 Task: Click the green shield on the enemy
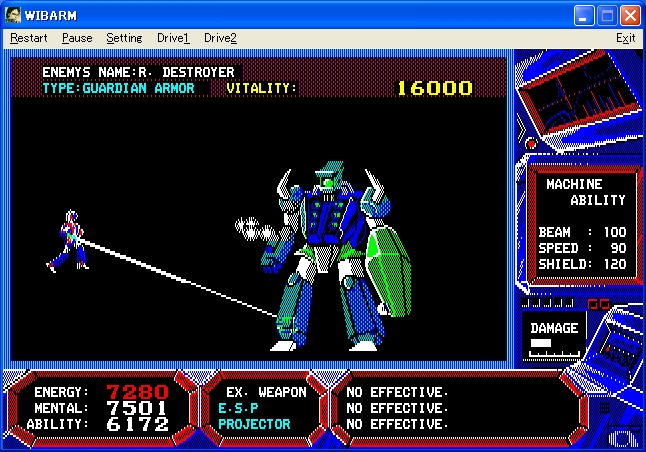(x=389, y=271)
